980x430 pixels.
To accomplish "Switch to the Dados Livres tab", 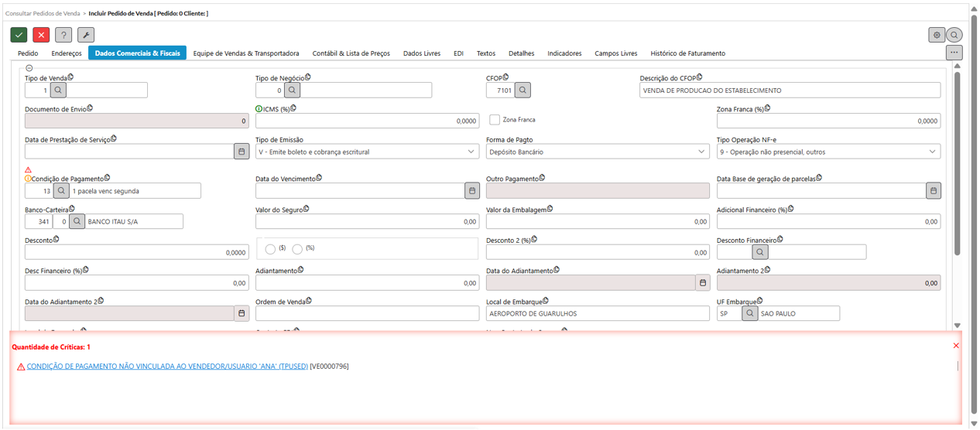I will [422, 53].
